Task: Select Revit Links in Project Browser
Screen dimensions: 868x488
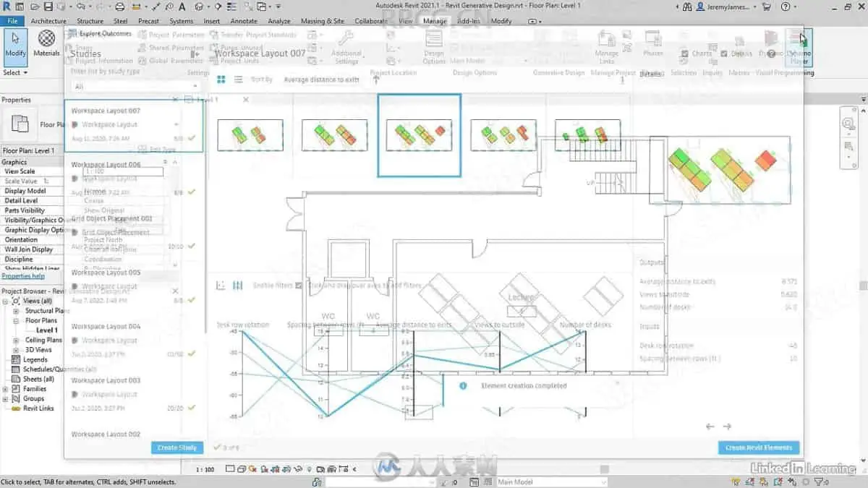Action: tap(38, 408)
